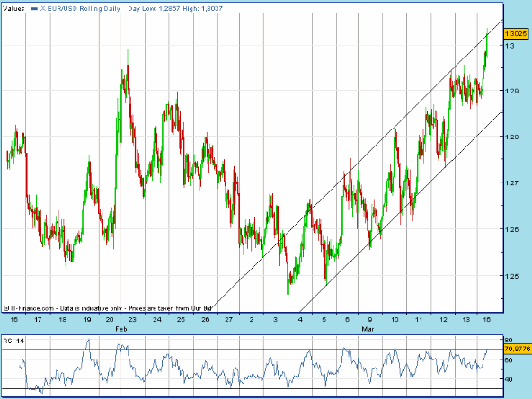This screenshot has height=399, width=532.
Task: Click the Mar month label on time axis
Action: (368, 329)
